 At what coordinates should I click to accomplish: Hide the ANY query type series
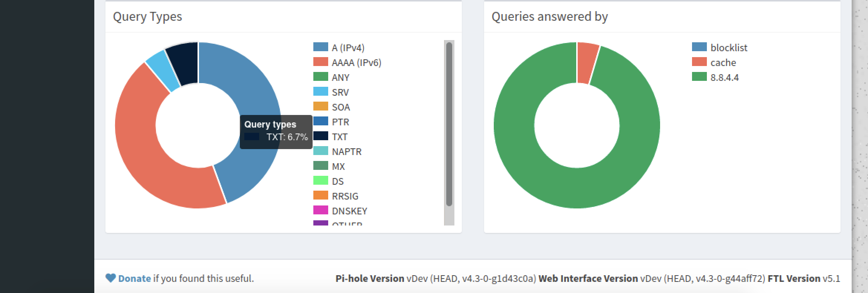coord(340,78)
